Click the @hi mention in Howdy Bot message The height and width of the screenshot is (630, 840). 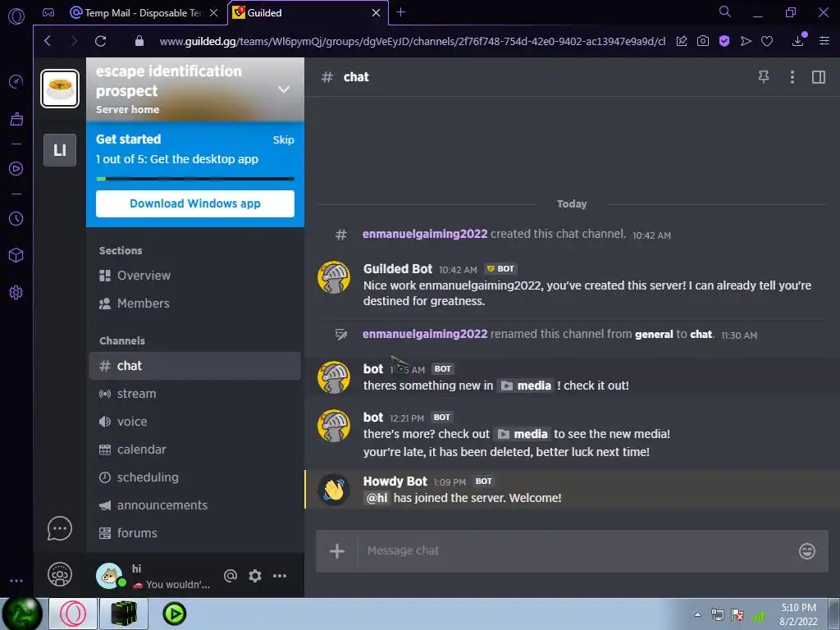coord(377,498)
